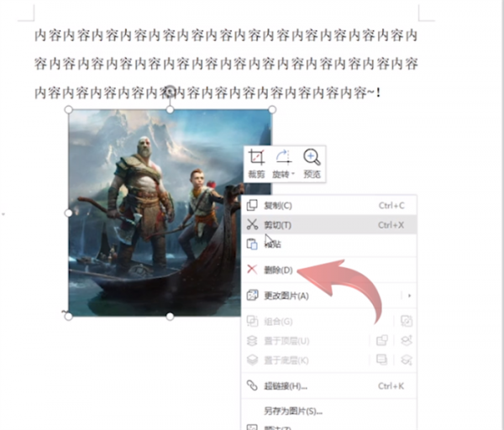Click 删除(D) to delete the picture
The width and height of the screenshot is (504, 430).
pyautogui.click(x=328, y=270)
